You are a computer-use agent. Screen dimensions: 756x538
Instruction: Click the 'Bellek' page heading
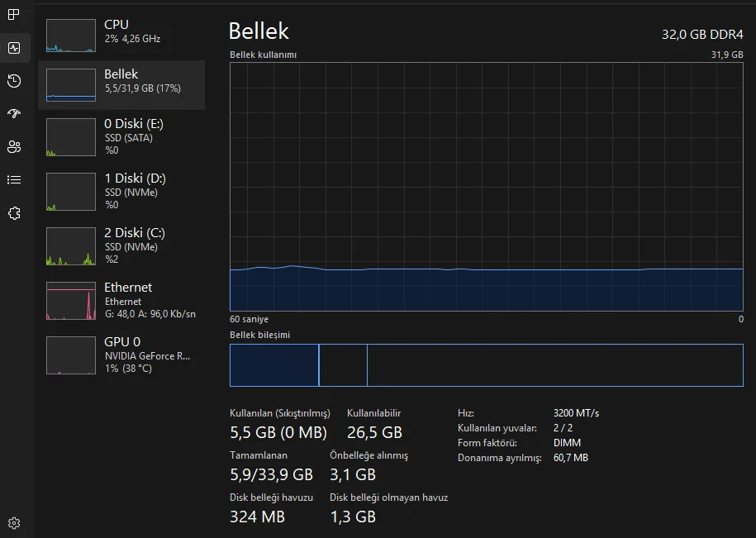(259, 31)
